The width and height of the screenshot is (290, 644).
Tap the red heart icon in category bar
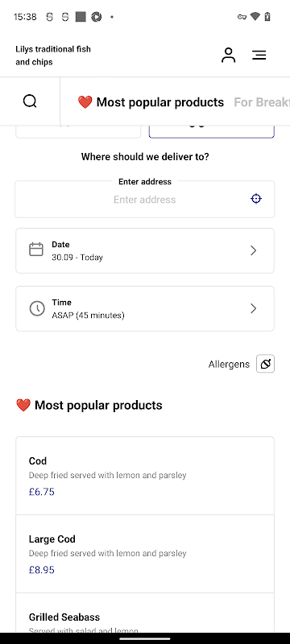(85, 102)
